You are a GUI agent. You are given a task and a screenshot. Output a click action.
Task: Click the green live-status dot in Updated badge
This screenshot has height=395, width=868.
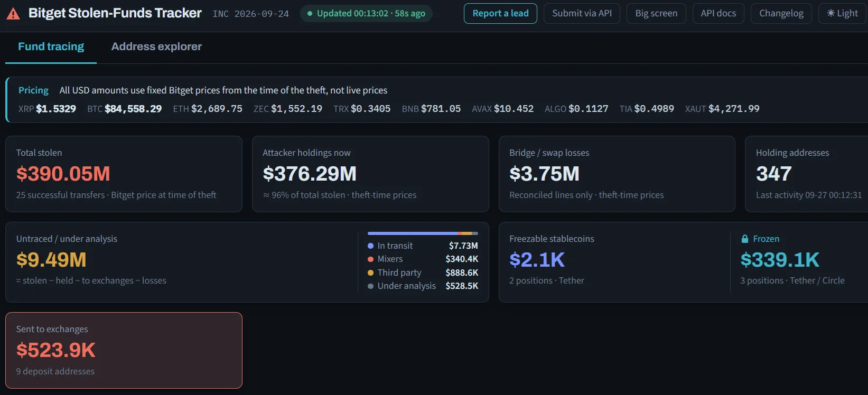click(x=310, y=14)
